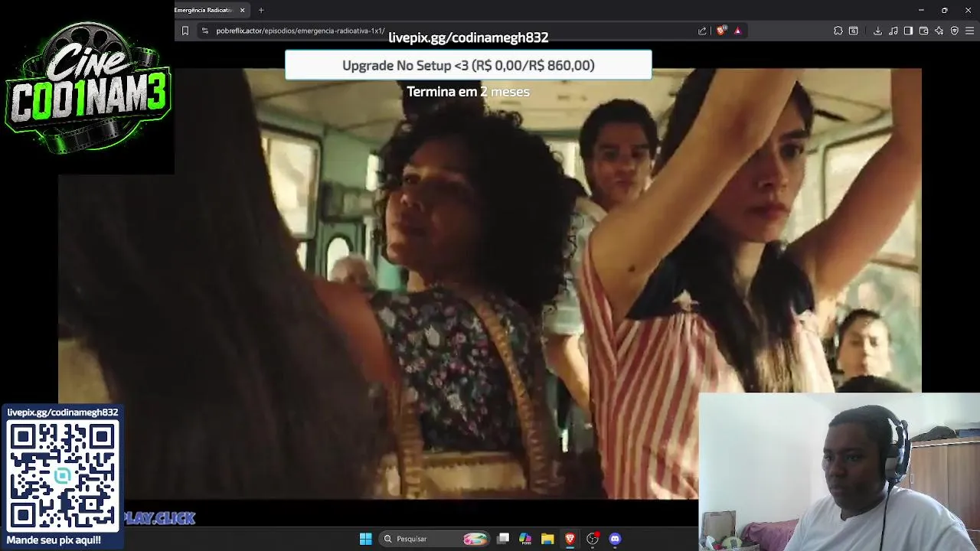Viewport: 980px width, 551px height.
Task: Open the Downloads arrow icon
Action: pyautogui.click(x=877, y=31)
